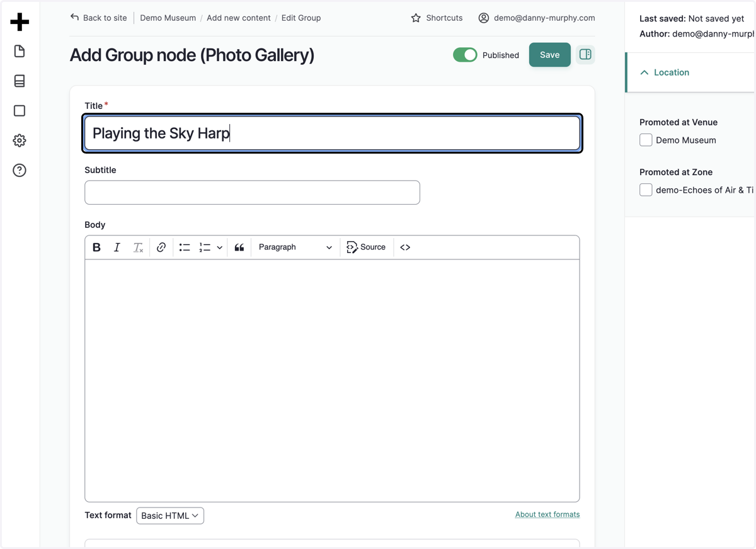Click the Promoted at Zone label
This screenshot has height=549, width=756.
click(x=676, y=172)
